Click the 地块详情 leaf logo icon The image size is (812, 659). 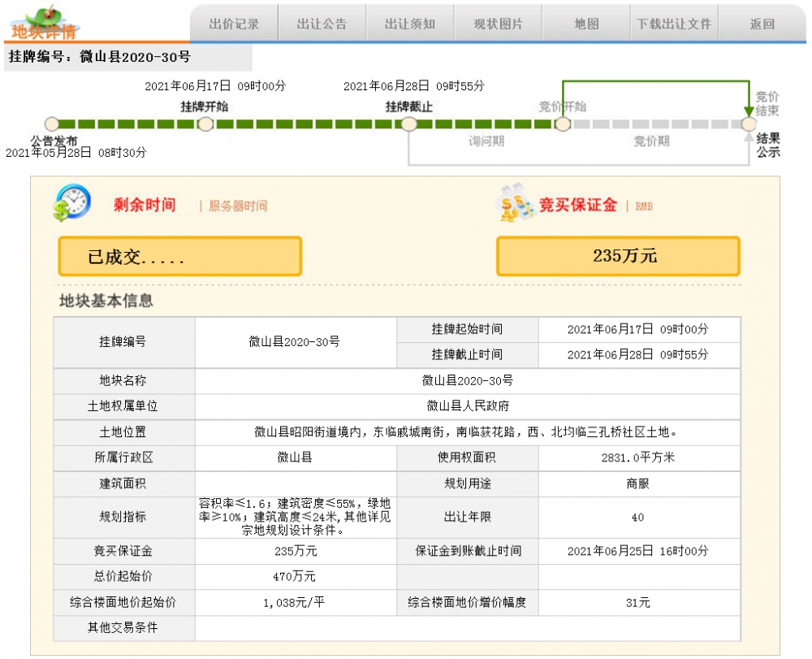click(43, 23)
